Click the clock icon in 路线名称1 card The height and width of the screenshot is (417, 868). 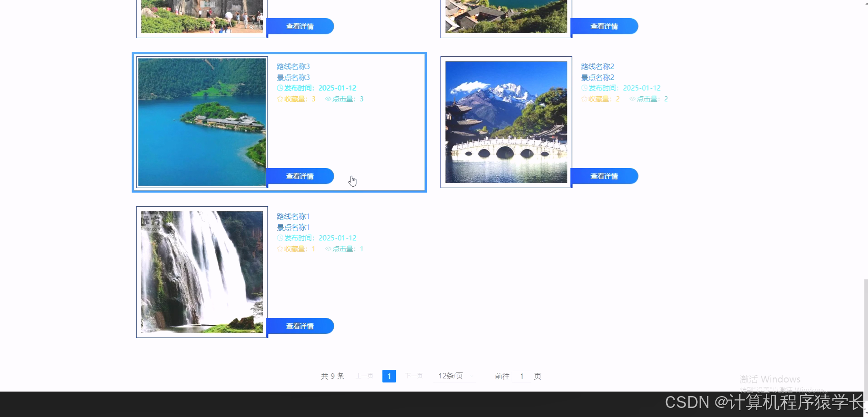[x=280, y=238]
